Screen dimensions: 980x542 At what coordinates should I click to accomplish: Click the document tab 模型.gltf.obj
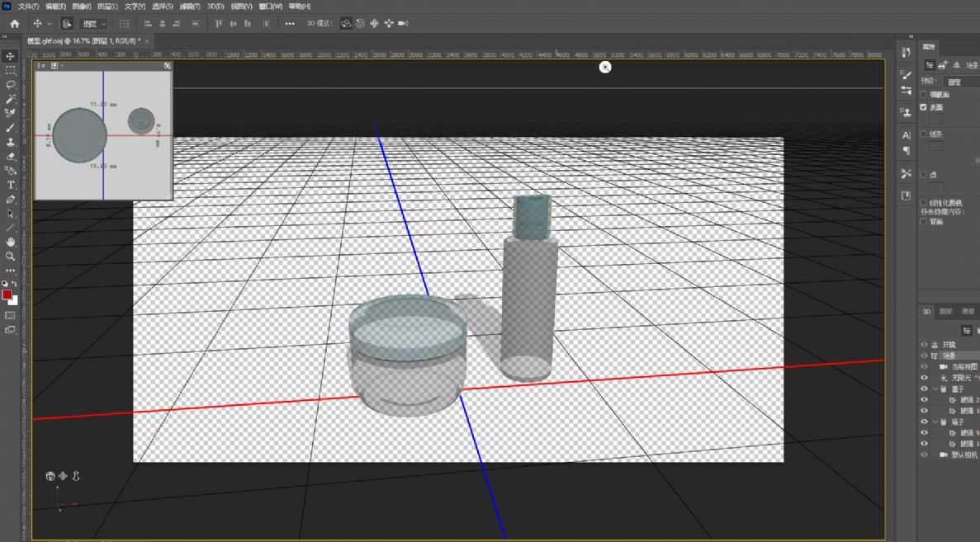(83, 41)
